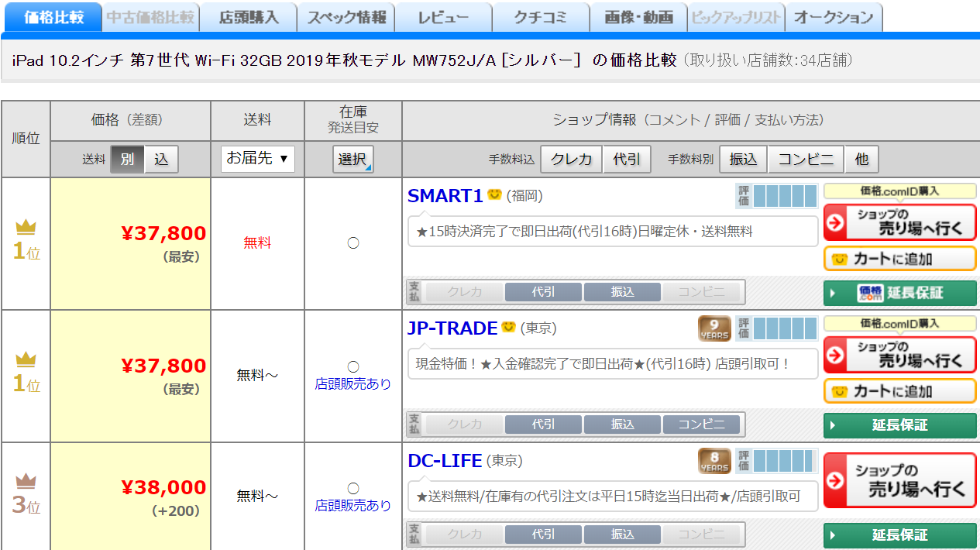Screen dimensions: 980x550
Task: Click JP-TRADE コンビニ payment badge
Action: [701, 425]
